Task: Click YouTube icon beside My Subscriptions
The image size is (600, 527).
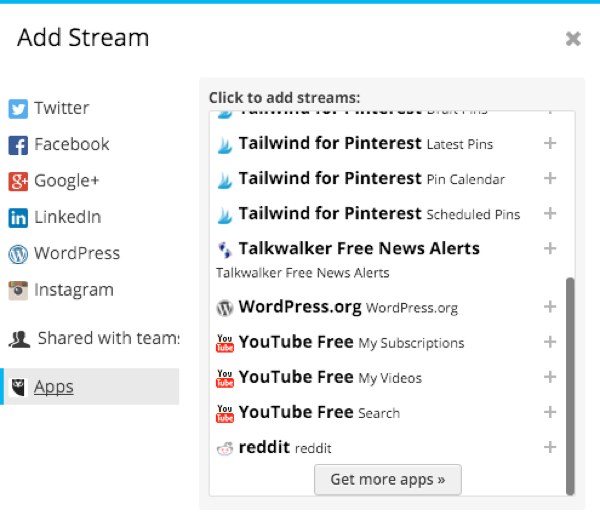Action: tap(225, 343)
